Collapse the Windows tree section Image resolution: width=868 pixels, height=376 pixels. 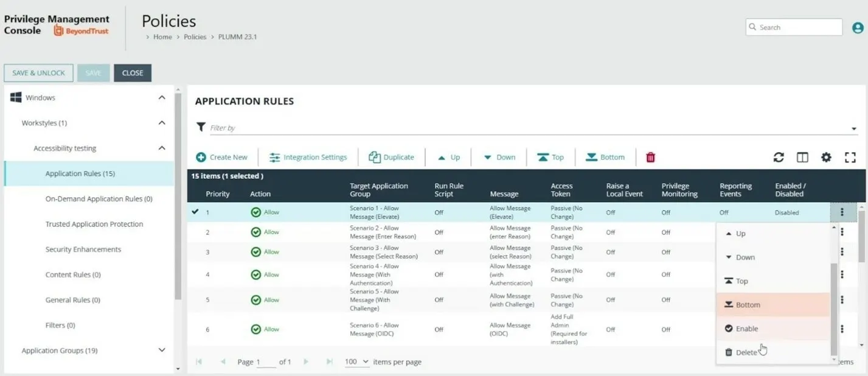coord(162,97)
